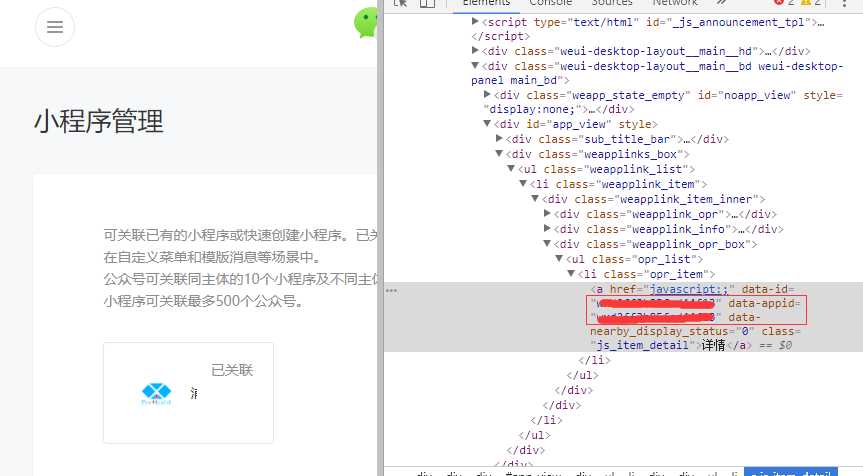Expand the weapplink_opr div
The height and width of the screenshot is (476, 863).
click(547, 213)
